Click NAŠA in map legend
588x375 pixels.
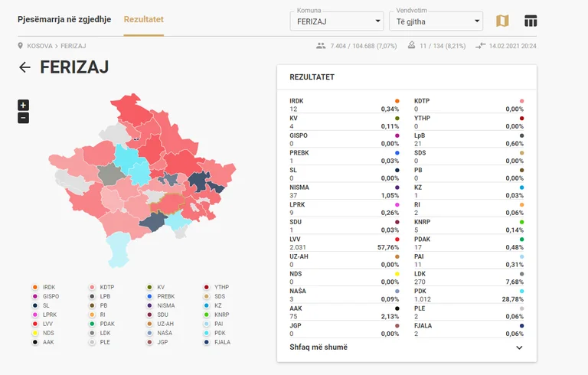click(x=160, y=333)
